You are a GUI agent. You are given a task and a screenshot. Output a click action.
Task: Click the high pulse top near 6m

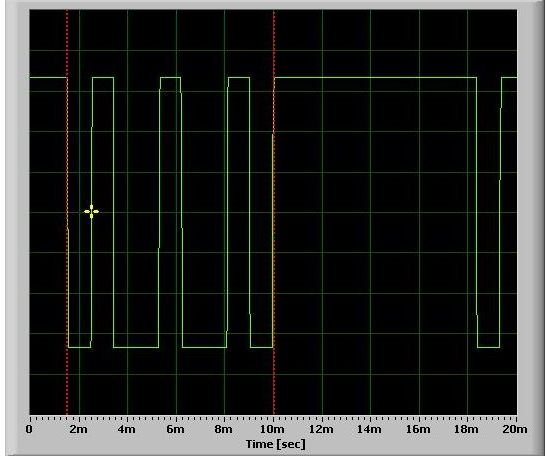[171, 77]
